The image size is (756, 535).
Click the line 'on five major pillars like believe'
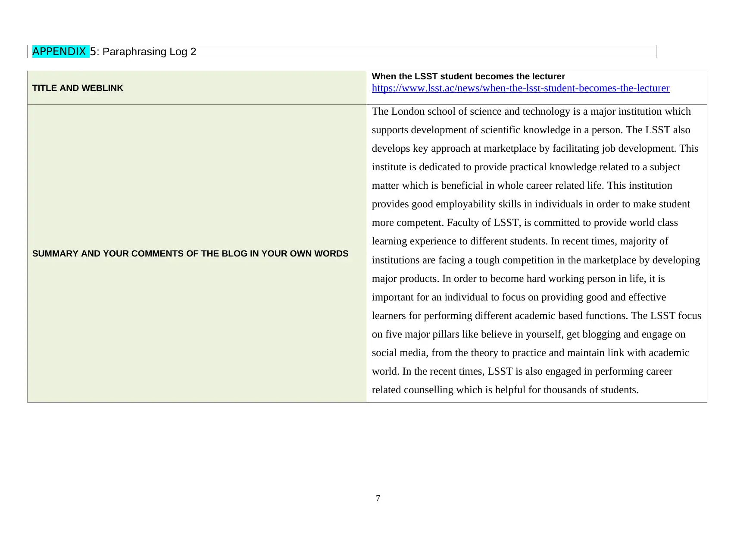tap(528, 335)
